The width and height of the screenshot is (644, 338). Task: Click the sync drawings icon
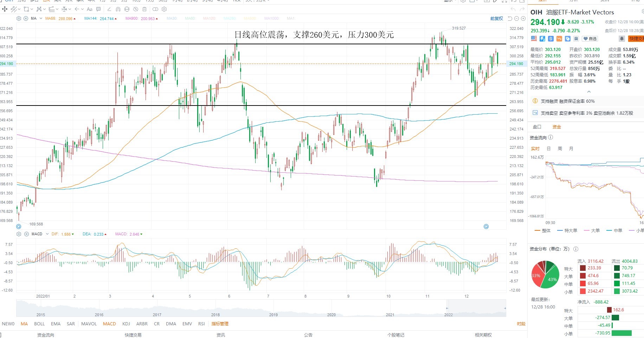point(127,9)
